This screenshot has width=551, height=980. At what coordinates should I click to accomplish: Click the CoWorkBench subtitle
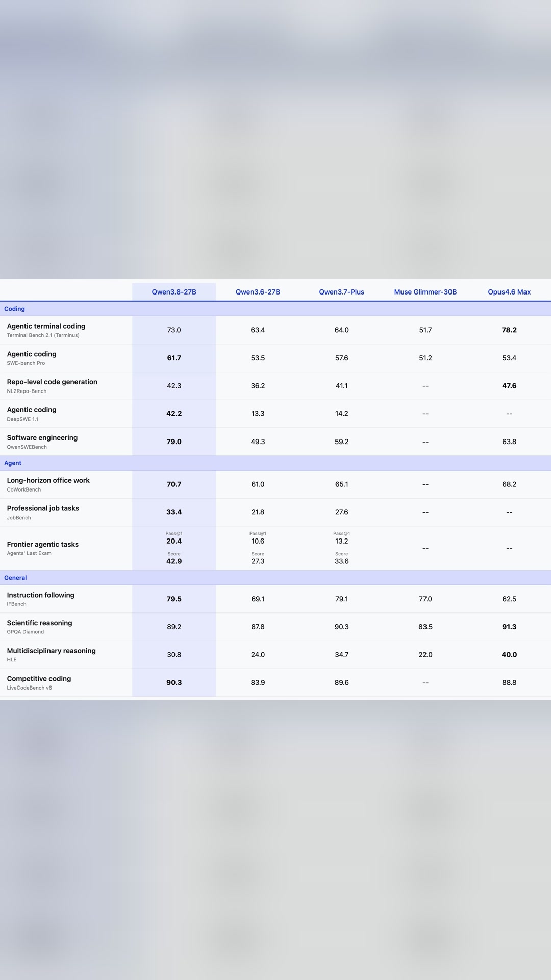click(x=24, y=490)
